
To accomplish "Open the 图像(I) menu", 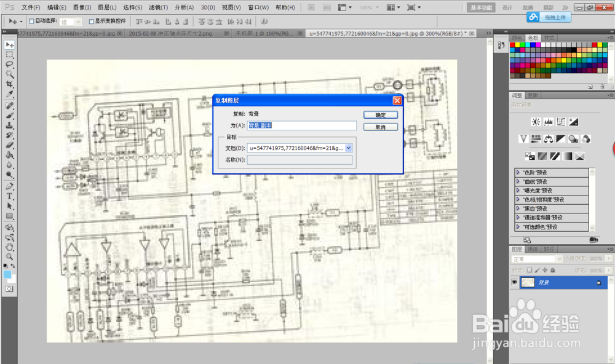I will pyautogui.click(x=82, y=7).
